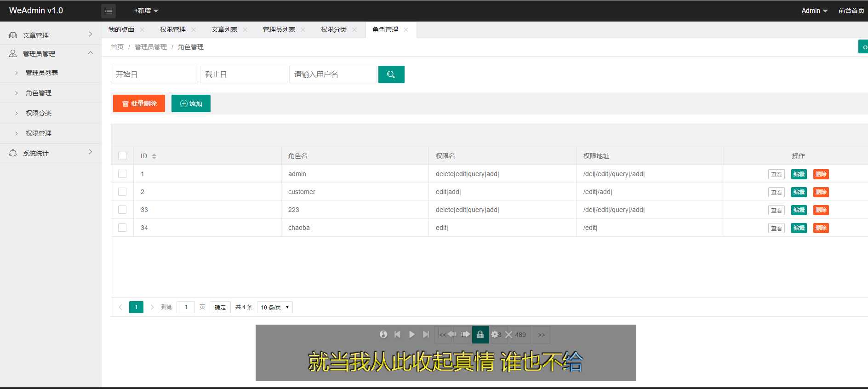Focus the 截止日 date field

[x=244, y=74]
